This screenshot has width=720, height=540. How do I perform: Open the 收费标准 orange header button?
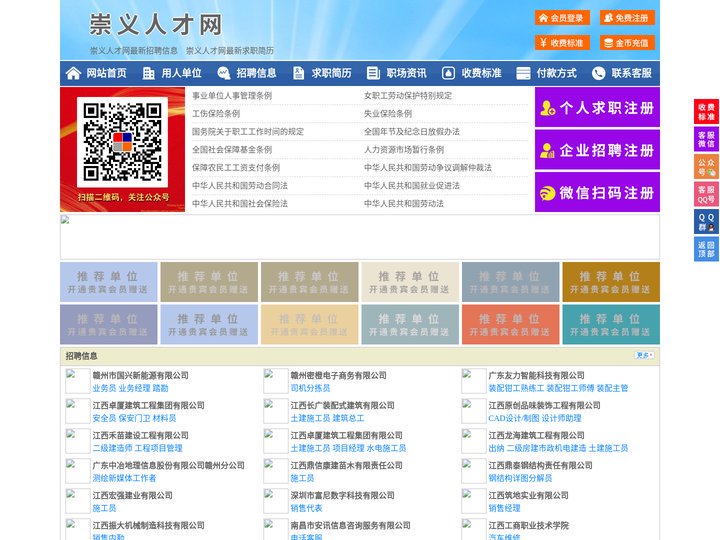pos(562,43)
